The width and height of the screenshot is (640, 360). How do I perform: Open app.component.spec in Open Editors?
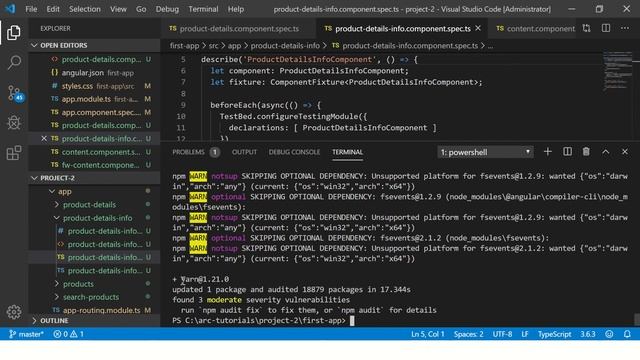click(94, 112)
